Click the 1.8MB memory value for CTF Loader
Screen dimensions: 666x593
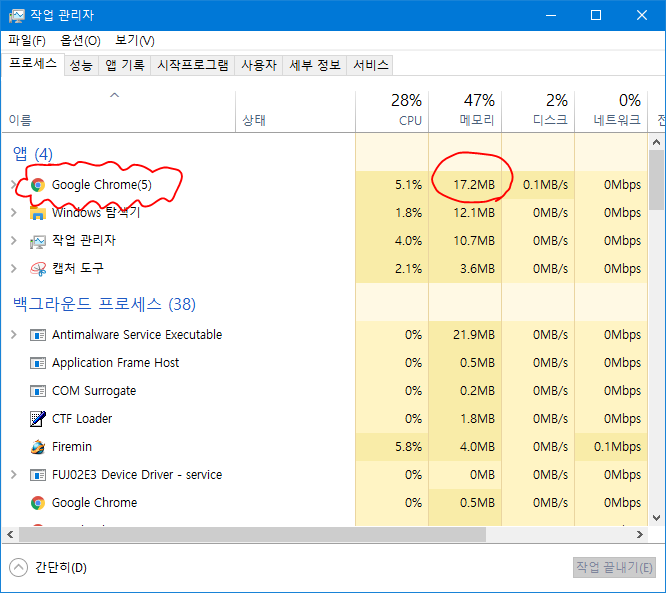(x=477, y=419)
